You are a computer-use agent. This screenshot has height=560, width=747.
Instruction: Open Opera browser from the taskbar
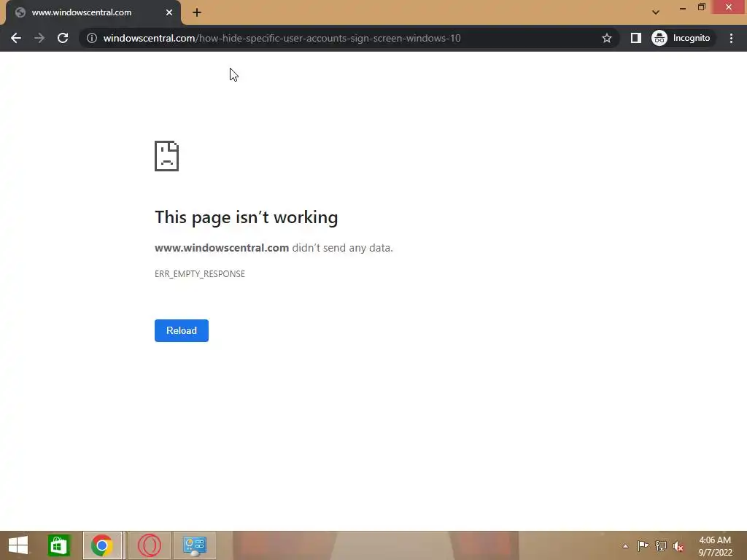(x=149, y=545)
